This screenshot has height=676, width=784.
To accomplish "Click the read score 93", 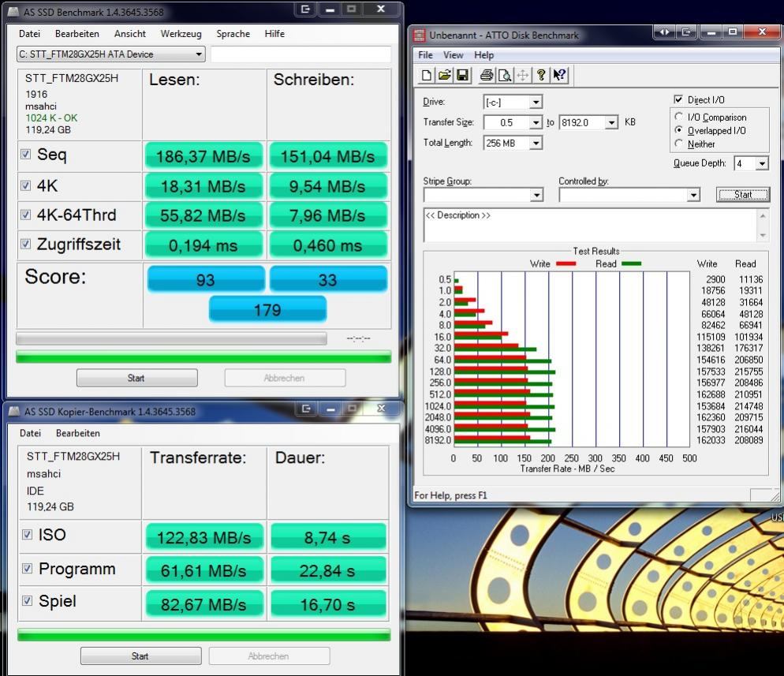I will coord(206,280).
